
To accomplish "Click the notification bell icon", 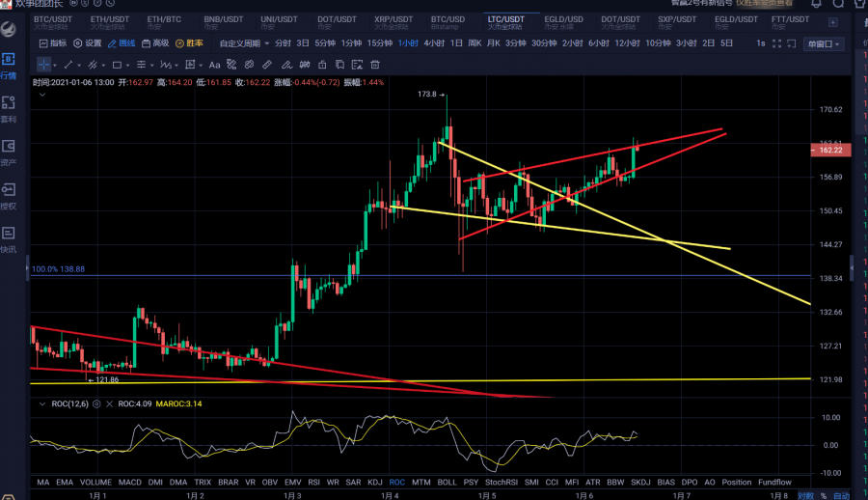I will click(x=817, y=3).
